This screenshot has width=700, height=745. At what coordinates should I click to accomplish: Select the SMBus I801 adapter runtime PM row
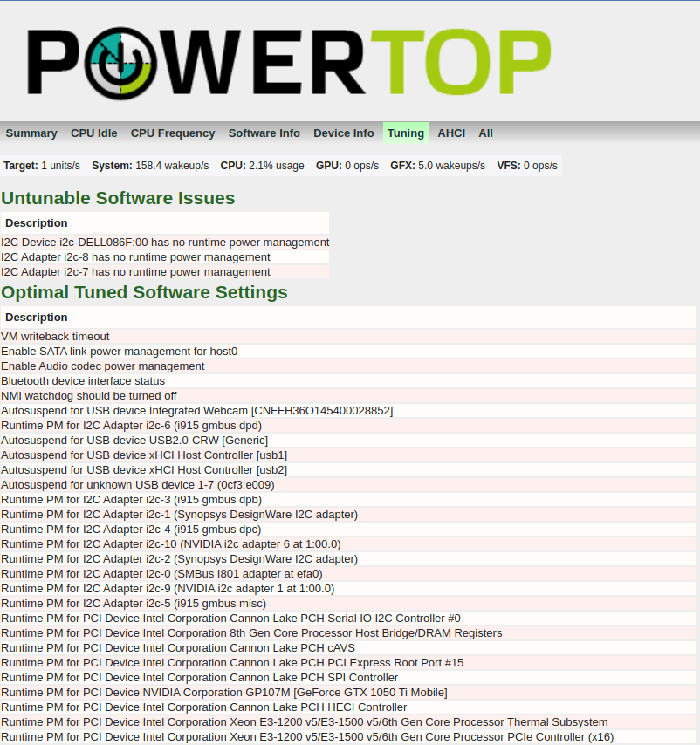(160, 573)
